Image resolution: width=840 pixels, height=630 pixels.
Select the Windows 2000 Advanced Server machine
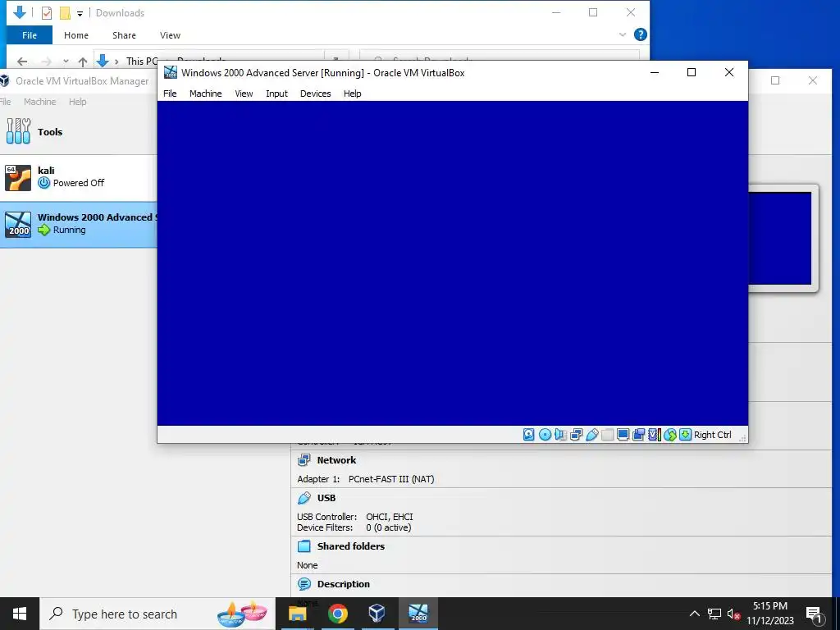coord(78,225)
